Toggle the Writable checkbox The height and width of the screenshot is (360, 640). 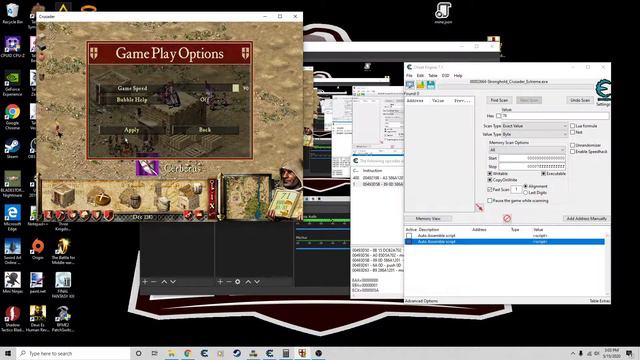click(x=490, y=173)
